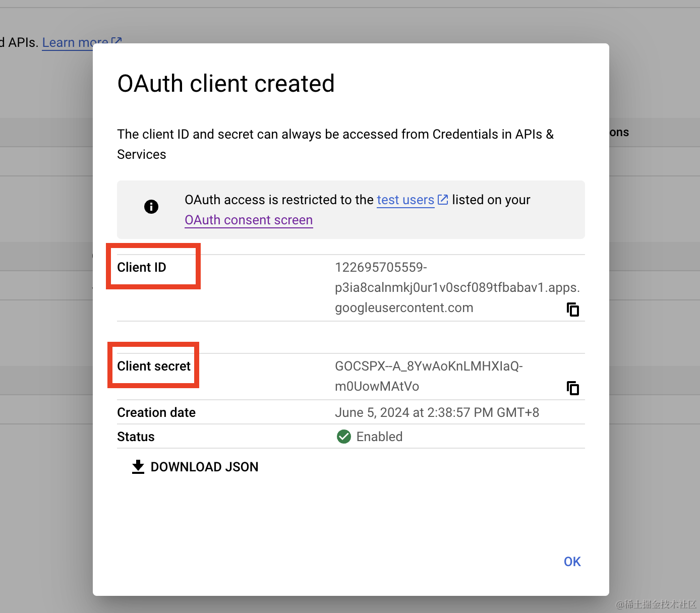Click the green Enabled status checkmark
The image size is (700, 613).
tap(344, 437)
